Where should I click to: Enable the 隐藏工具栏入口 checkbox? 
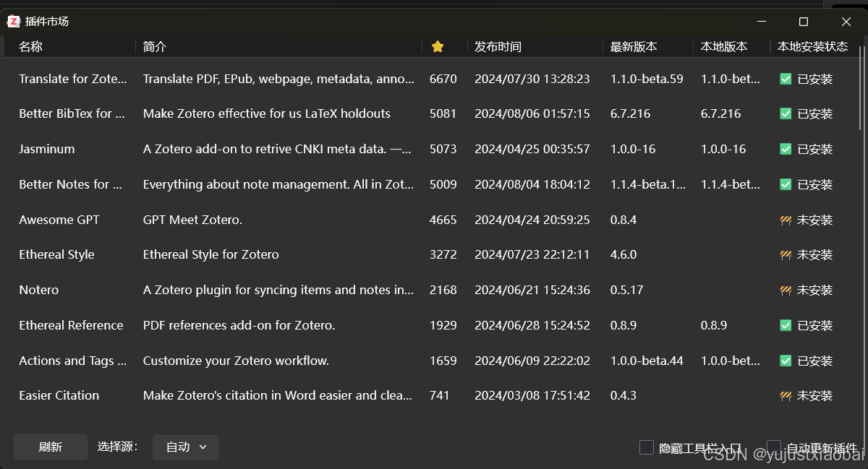pos(647,448)
